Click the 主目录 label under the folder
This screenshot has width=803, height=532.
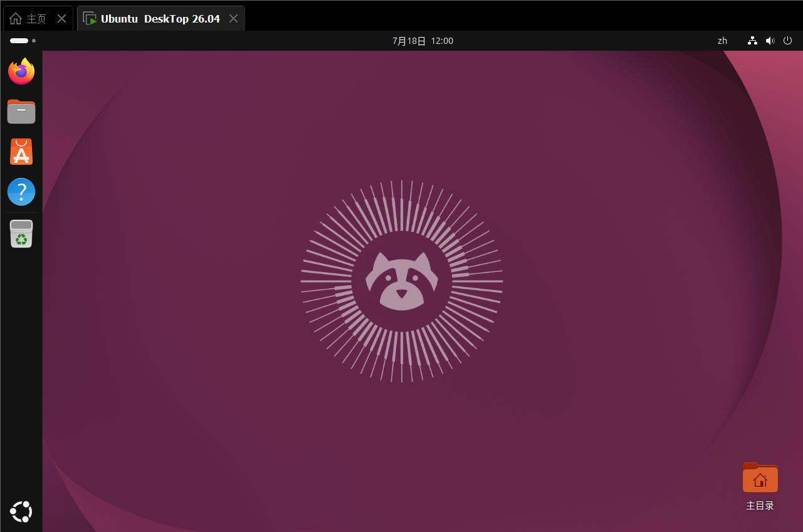point(760,506)
